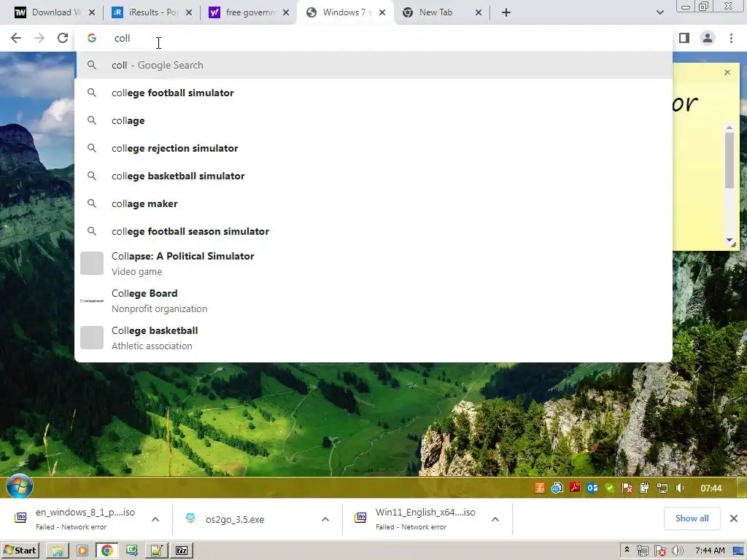Expand options for en_windows_8_1 iso download
Viewport: 747px width, 560px height.
pyautogui.click(x=155, y=519)
